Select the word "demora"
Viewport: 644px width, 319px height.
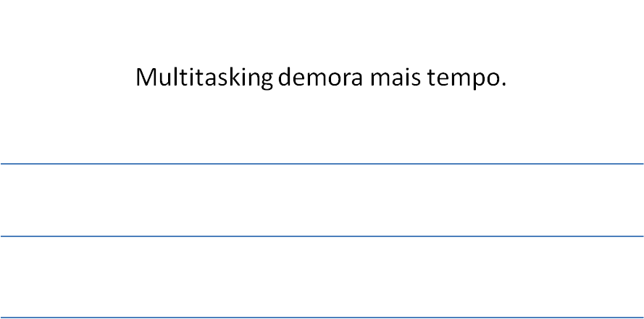coord(320,76)
